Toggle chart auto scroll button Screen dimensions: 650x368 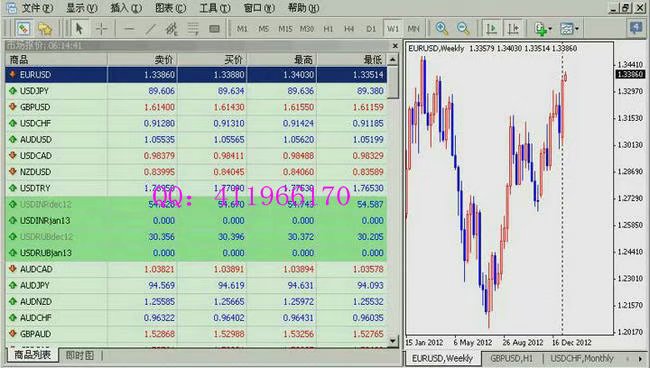click(492, 29)
